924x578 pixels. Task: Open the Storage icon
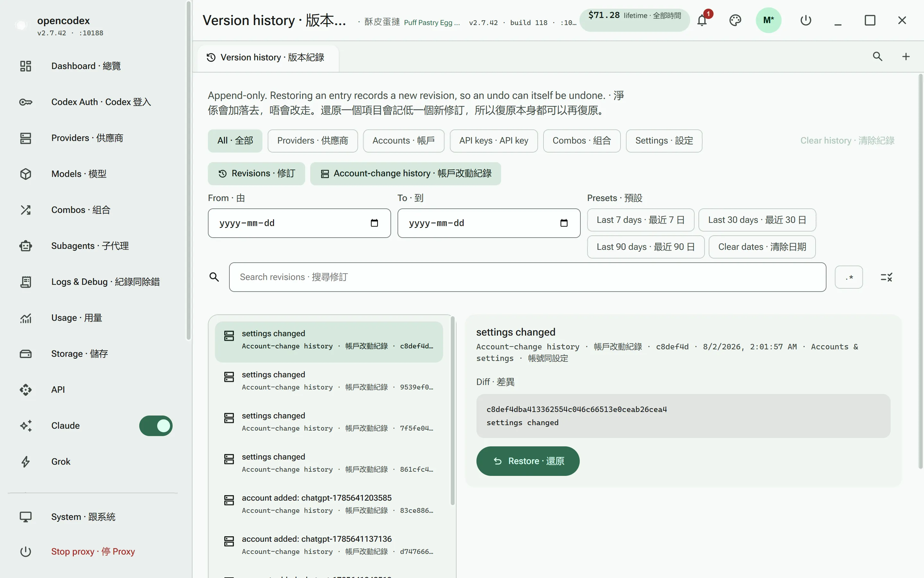tap(26, 354)
